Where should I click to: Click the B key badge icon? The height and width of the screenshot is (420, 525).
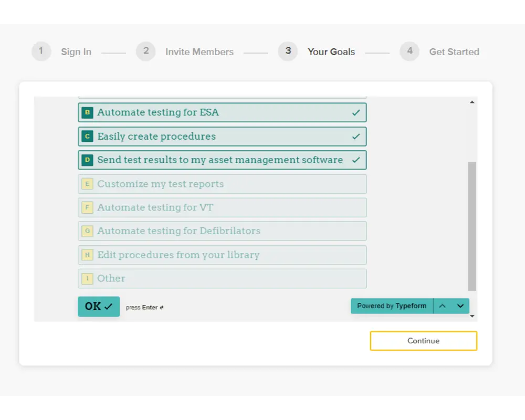[87, 112]
